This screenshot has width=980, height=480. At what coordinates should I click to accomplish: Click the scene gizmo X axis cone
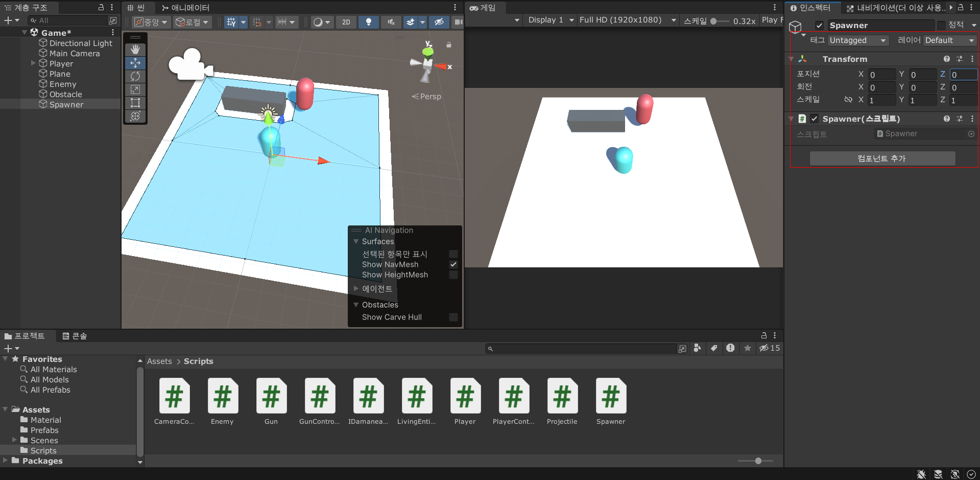tap(441, 66)
